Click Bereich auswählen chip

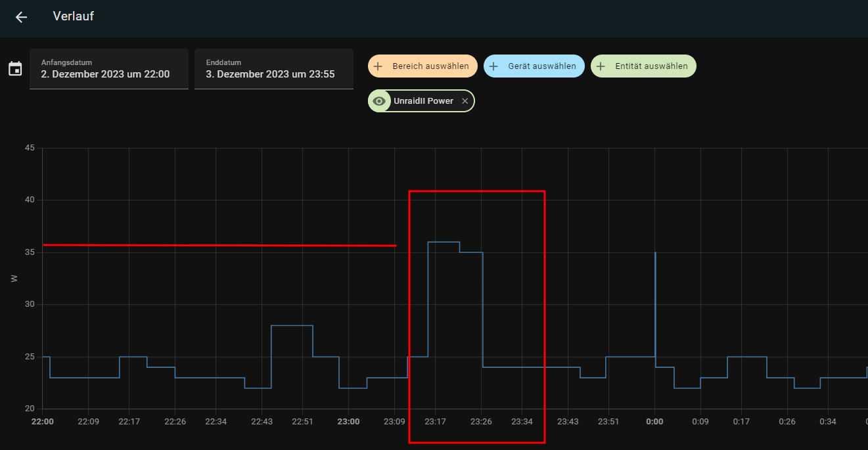click(x=423, y=66)
